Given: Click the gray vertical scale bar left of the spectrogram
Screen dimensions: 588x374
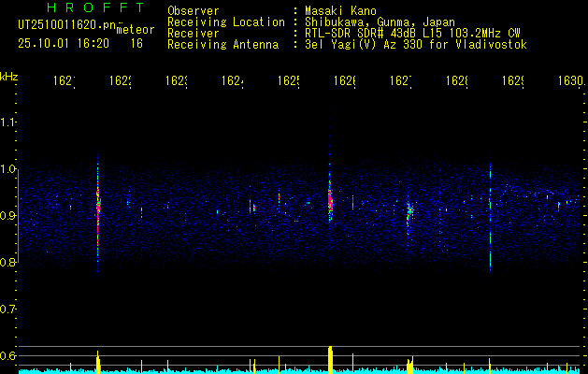Looking at the screenshot, I should (x=19, y=215).
